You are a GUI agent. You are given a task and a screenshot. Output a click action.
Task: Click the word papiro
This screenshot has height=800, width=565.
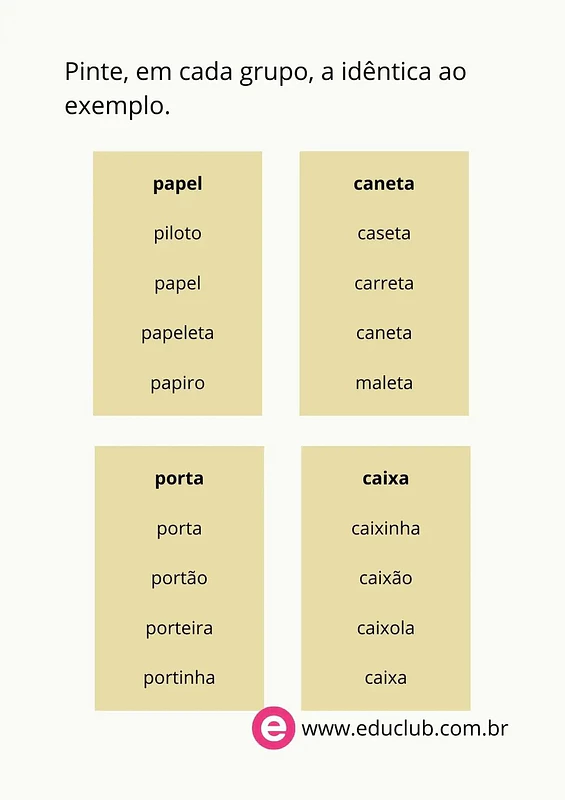[178, 384]
